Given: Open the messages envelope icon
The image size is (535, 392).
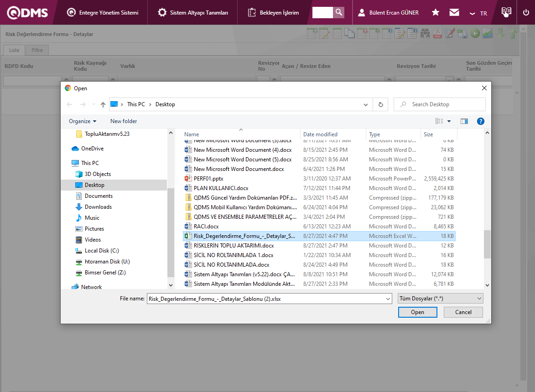Looking at the screenshot, I should (454, 13).
